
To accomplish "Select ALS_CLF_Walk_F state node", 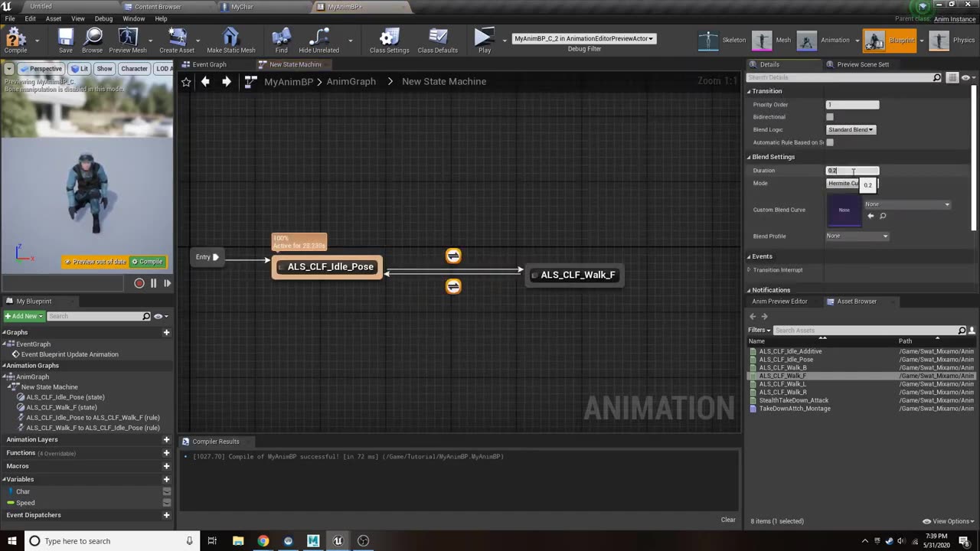I will point(574,275).
